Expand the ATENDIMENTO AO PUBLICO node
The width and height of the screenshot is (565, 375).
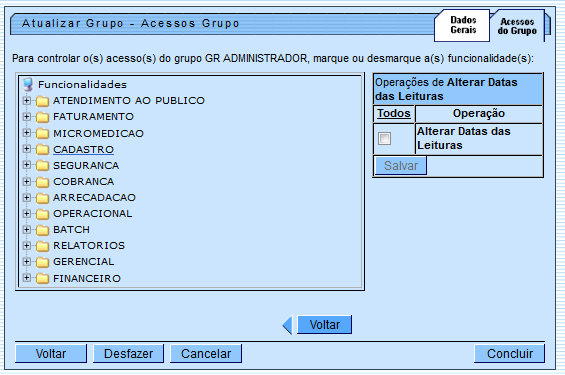26,100
